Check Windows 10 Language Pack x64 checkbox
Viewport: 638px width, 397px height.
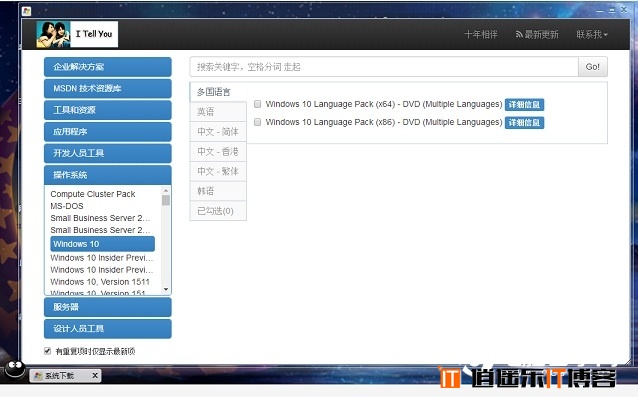(258, 104)
